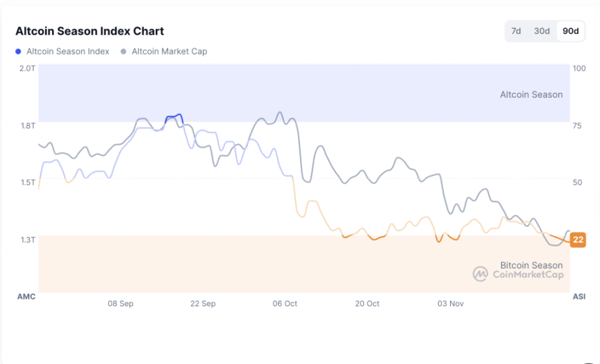The height and width of the screenshot is (364, 600).
Task: Click the Altcoin Season Index Chart title
Action: (x=89, y=31)
